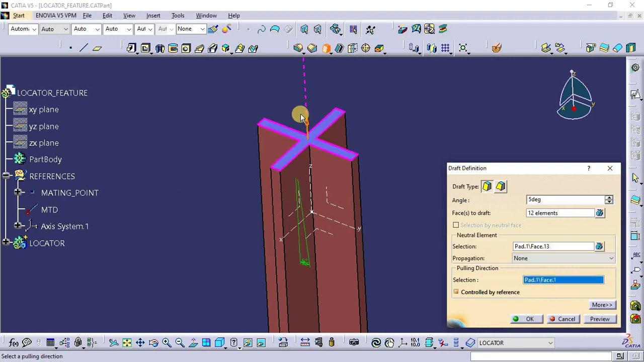
Task: Click the Angle input field
Action: coord(566,200)
